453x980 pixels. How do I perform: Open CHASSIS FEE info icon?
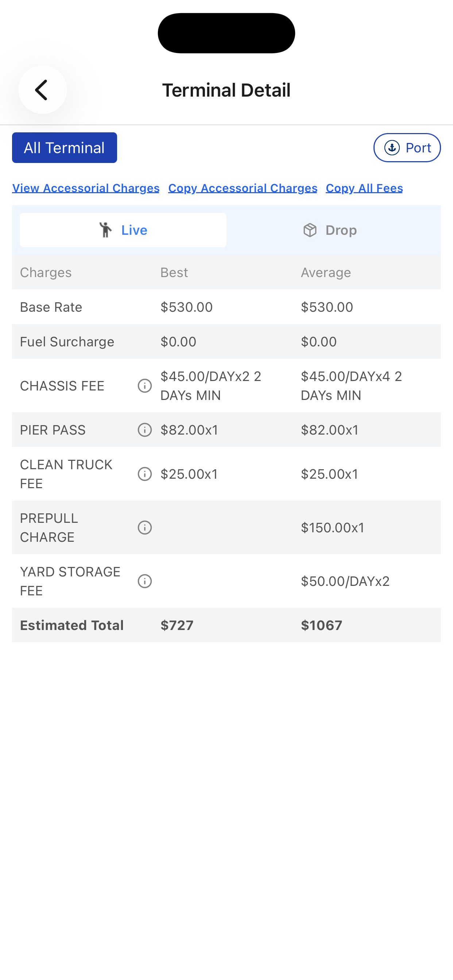click(145, 386)
